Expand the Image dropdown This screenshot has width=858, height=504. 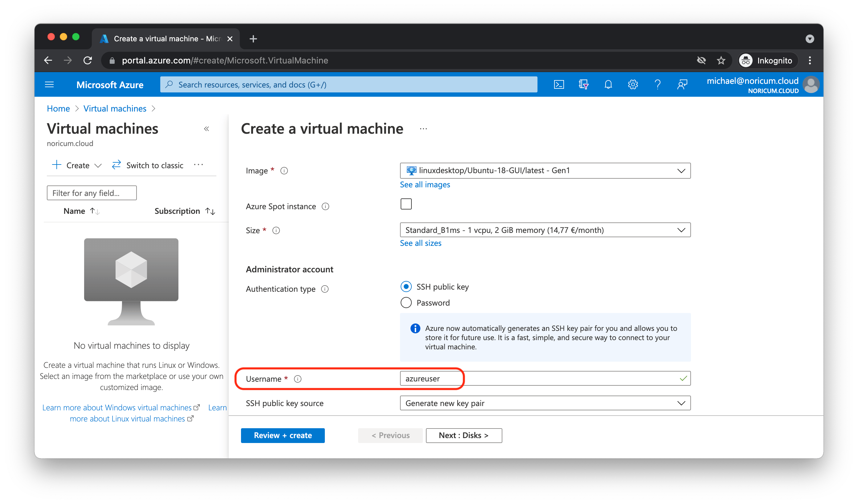click(x=545, y=170)
